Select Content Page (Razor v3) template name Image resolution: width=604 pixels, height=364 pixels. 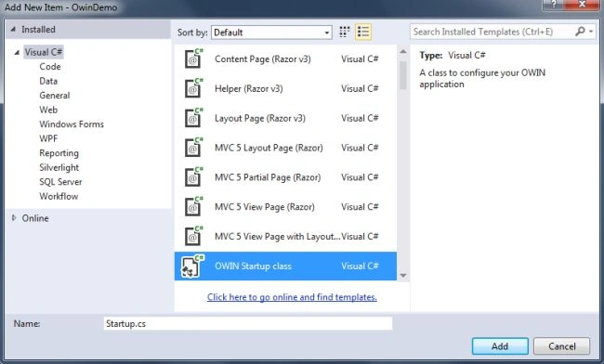tap(263, 58)
